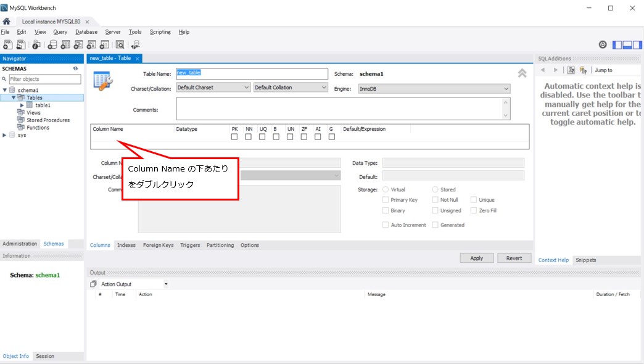
Task: Collapse the Tables tree node
Action: [14, 97]
